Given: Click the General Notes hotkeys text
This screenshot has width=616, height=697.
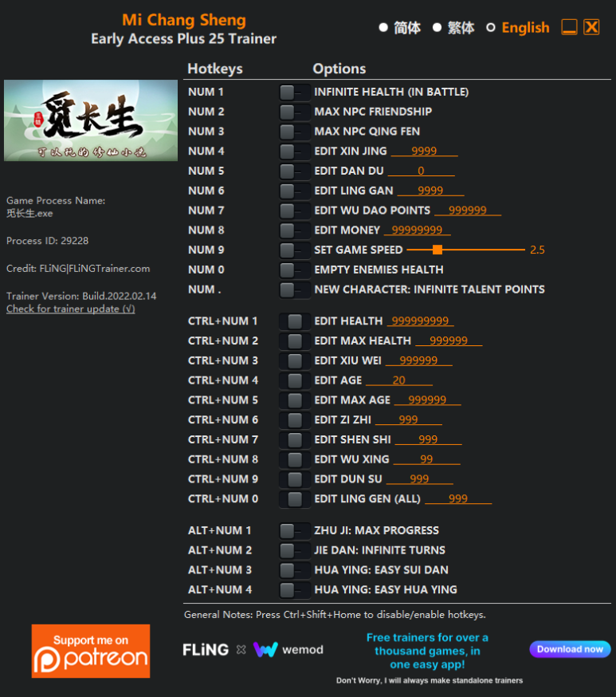Looking at the screenshot, I should [x=335, y=615].
